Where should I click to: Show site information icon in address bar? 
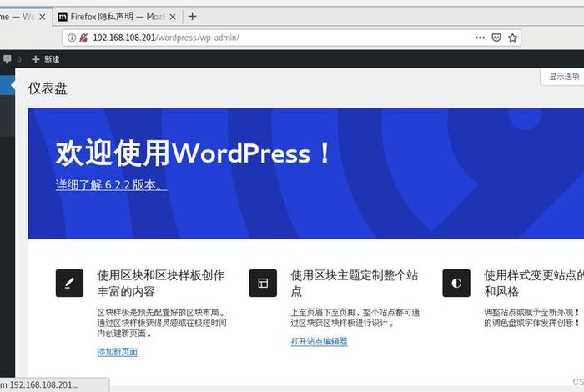click(72, 38)
